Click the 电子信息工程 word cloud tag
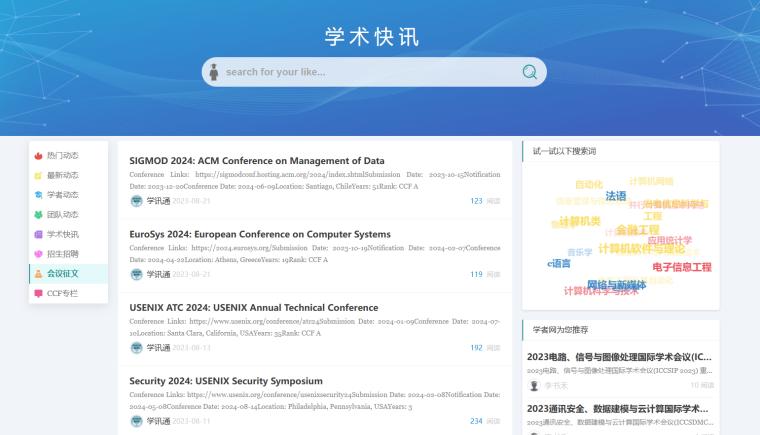This screenshot has width=760, height=435. 681,267
